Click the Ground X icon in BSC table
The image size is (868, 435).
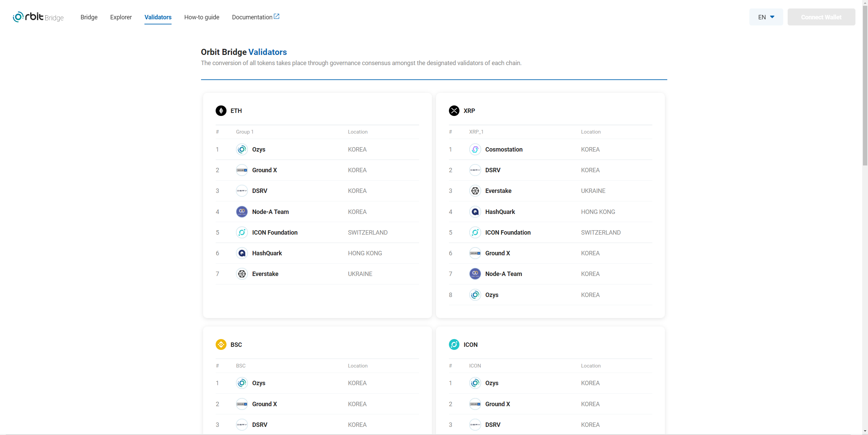point(242,404)
